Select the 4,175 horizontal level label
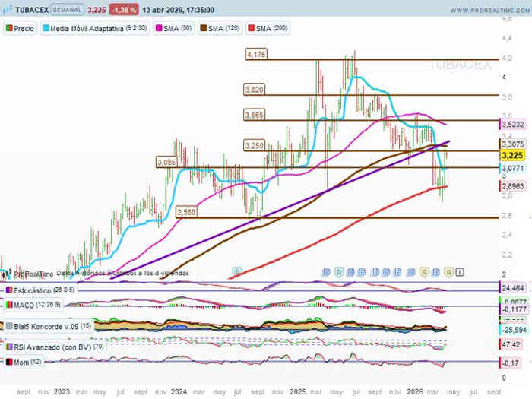532x399 pixels. (x=256, y=55)
